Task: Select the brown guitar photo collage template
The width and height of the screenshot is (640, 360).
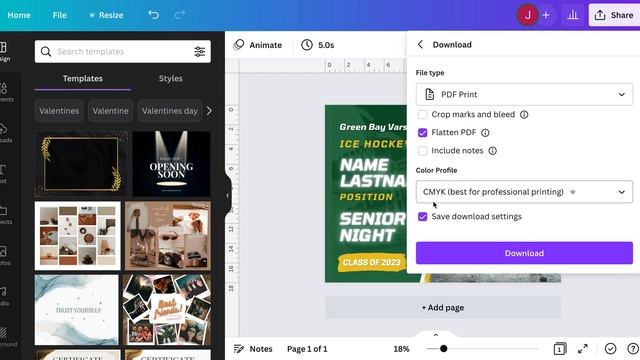Action: [168, 236]
